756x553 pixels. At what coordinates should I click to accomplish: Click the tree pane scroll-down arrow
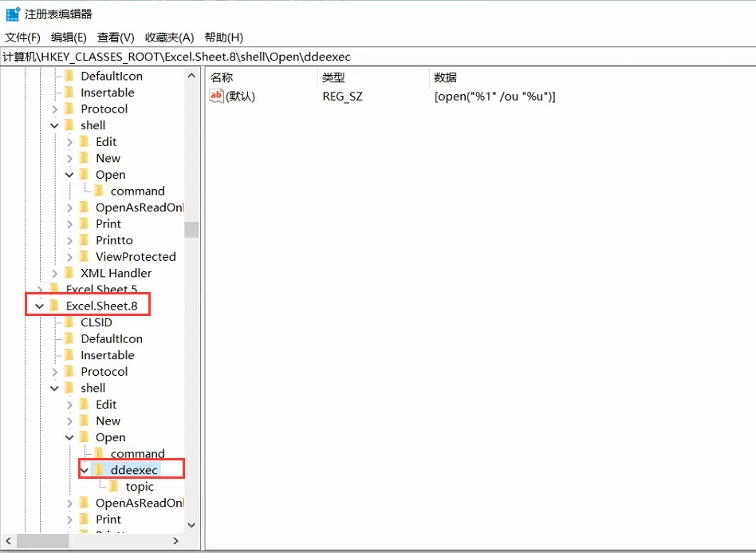pos(191,525)
